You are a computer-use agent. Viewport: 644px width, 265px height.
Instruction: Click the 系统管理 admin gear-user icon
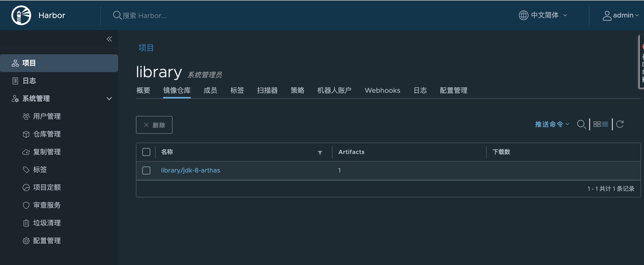(x=15, y=98)
